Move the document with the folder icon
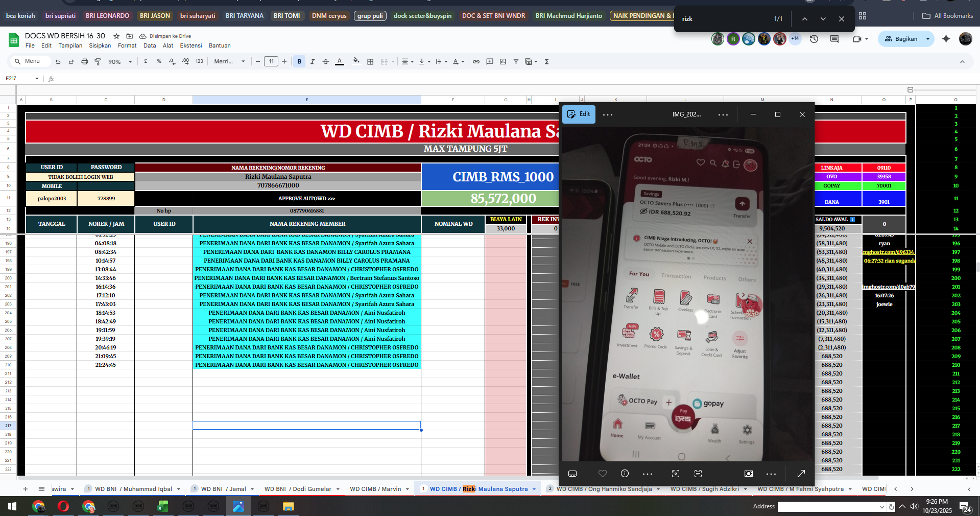 [x=130, y=36]
